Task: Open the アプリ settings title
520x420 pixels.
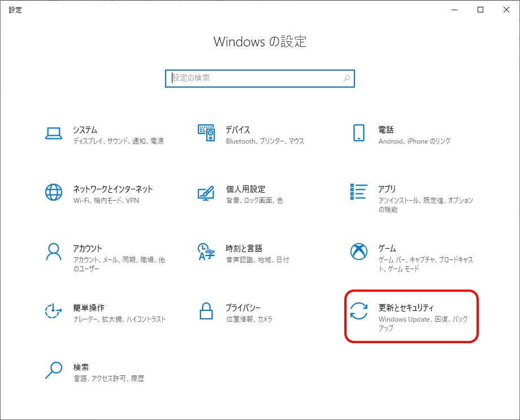Action: [387, 189]
